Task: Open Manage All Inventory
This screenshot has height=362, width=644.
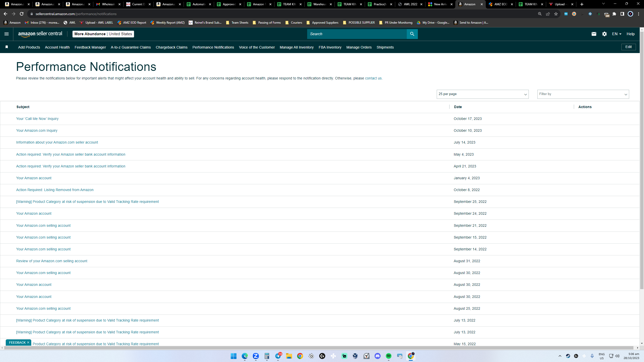Action: [x=297, y=47]
